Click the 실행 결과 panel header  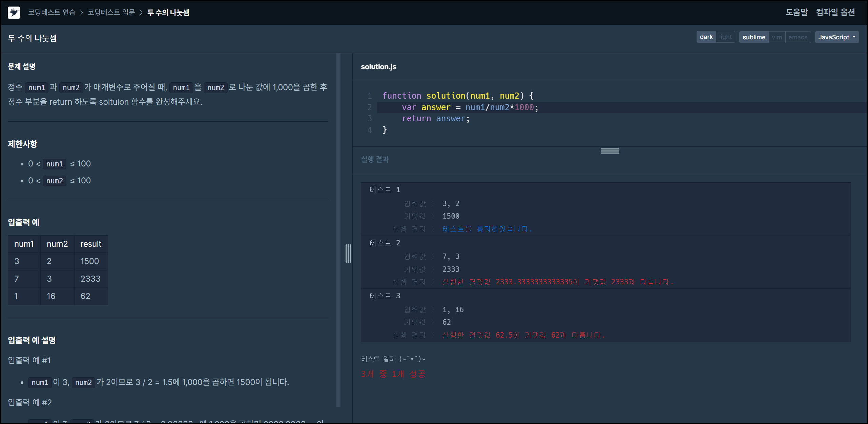pos(375,159)
